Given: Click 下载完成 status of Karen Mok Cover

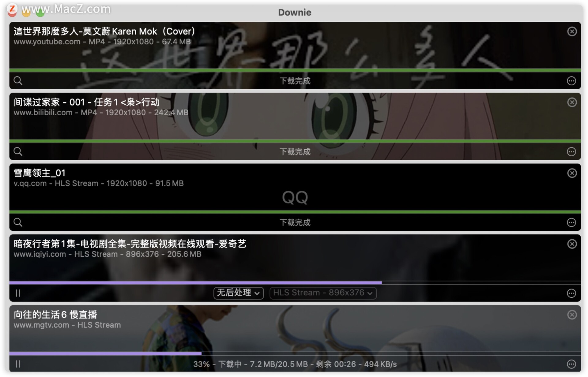Looking at the screenshot, I should point(295,81).
